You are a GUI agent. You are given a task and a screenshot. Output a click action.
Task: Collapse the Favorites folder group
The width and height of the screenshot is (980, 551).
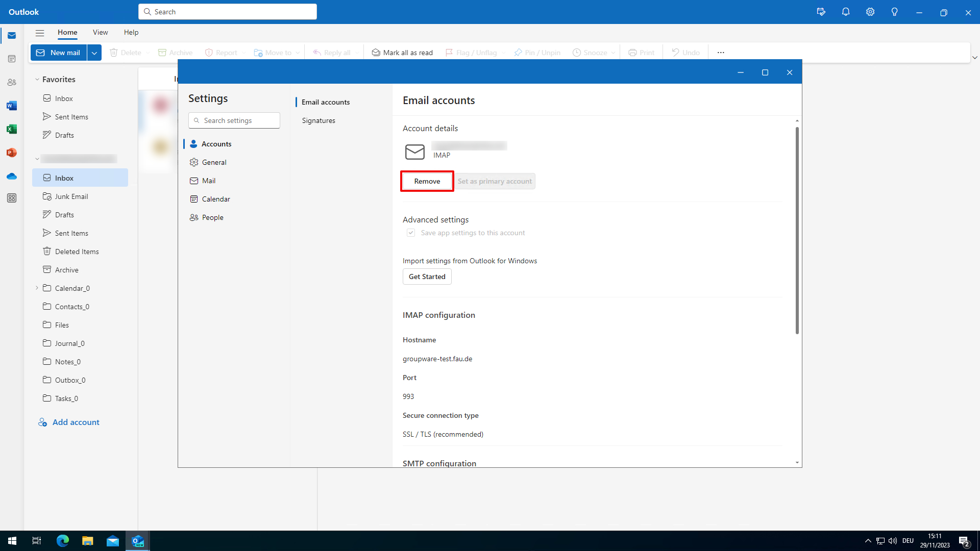[37, 80]
